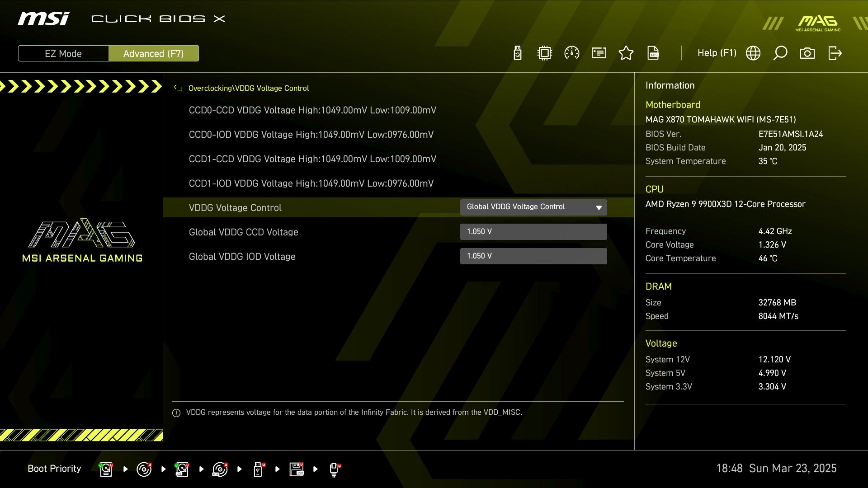Open the speedometer performance icon
The width and height of the screenshot is (868, 488).
(x=572, y=53)
